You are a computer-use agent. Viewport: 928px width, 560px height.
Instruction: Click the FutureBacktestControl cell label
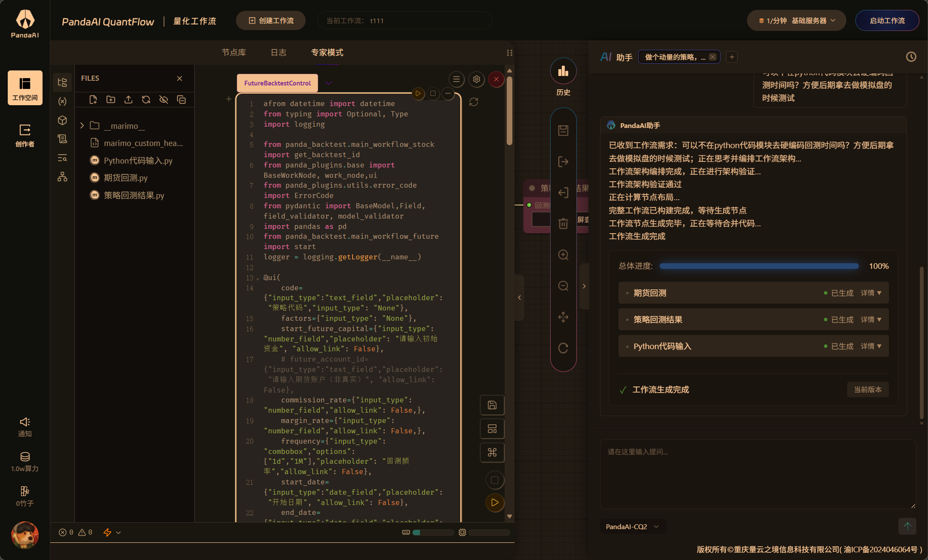pyautogui.click(x=277, y=83)
